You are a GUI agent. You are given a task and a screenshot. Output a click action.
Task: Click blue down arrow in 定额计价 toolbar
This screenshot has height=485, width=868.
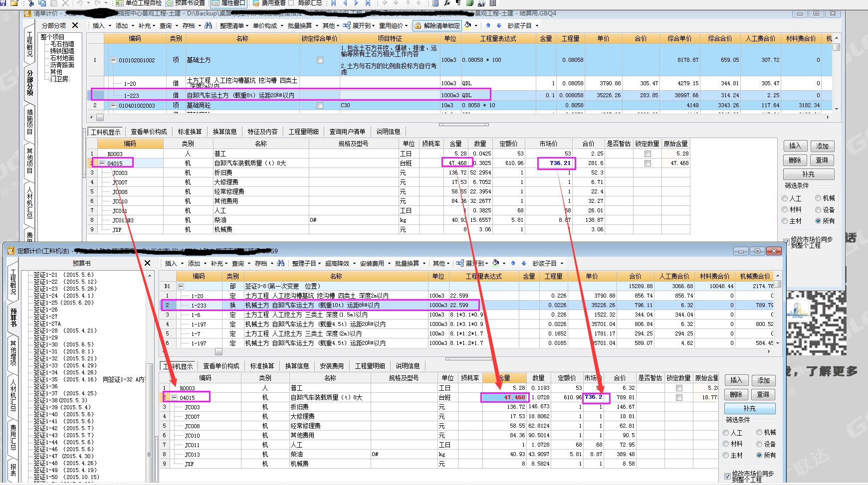tap(524, 263)
